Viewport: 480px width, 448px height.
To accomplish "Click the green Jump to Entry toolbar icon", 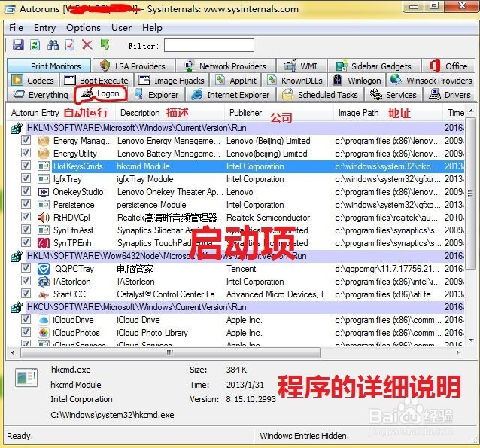I will [105, 45].
